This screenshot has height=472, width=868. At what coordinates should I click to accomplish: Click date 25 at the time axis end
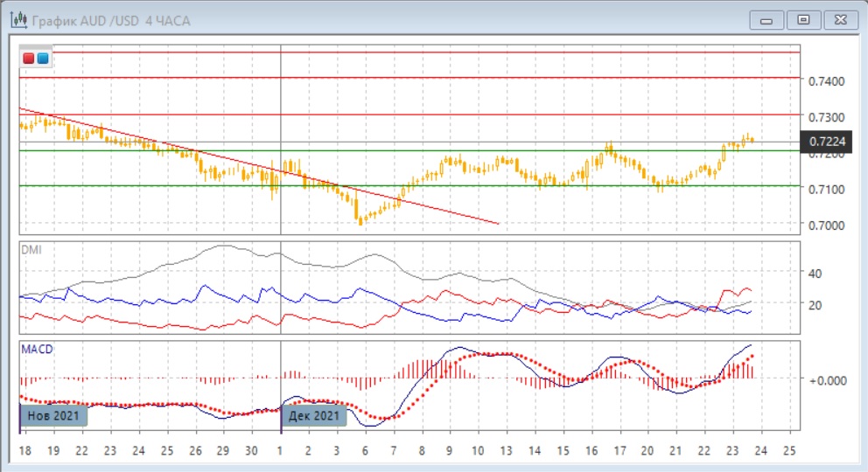coord(789,451)
